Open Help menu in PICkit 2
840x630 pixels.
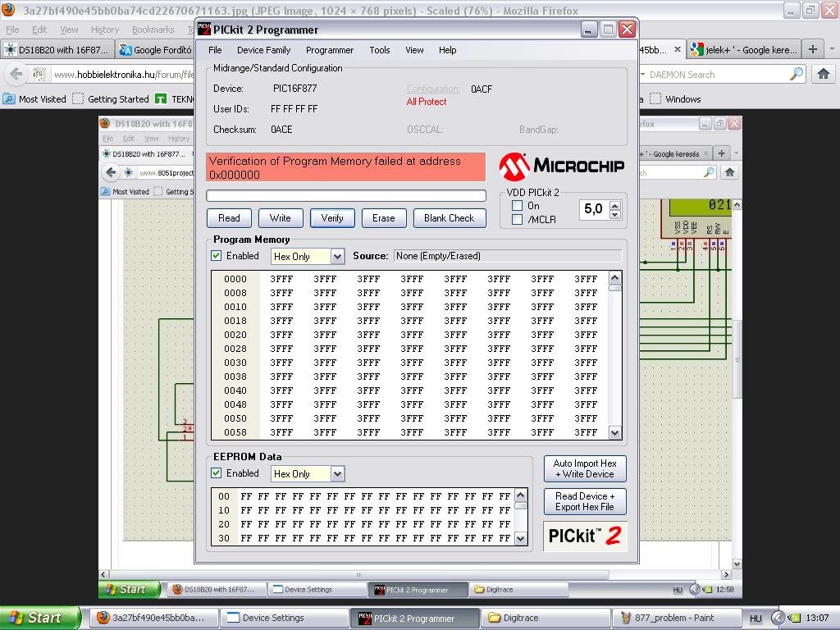coord(447,50)
